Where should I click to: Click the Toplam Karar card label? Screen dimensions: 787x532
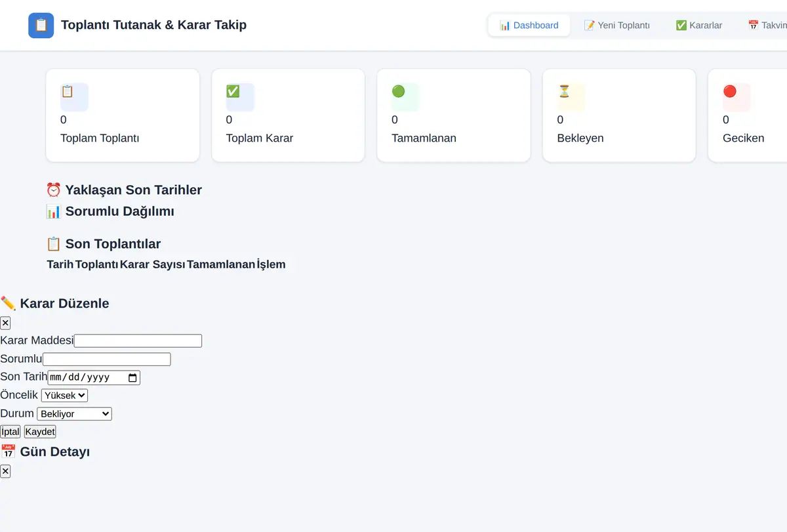pyautogui.click(x=260, y=138)
